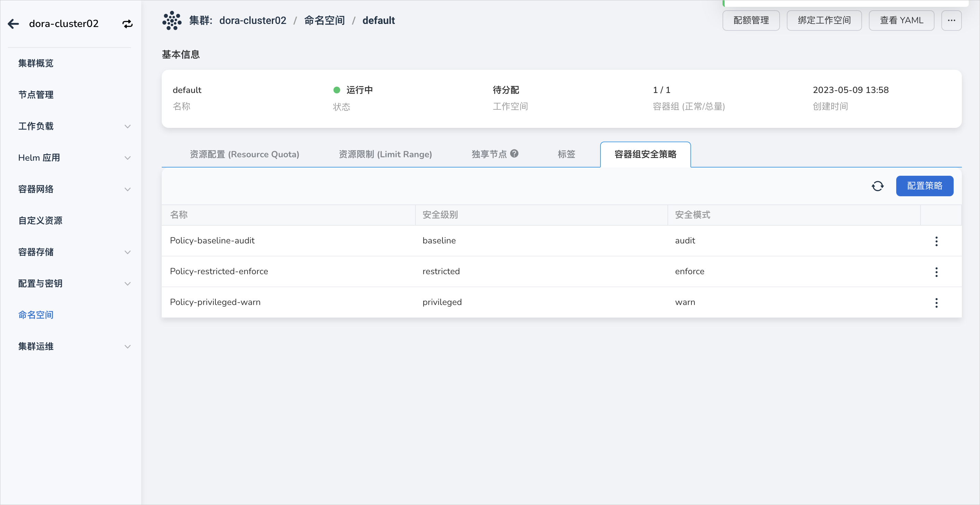Expand the 集群运维 sidebar menu
980x505 pixels.
(128, 346)
